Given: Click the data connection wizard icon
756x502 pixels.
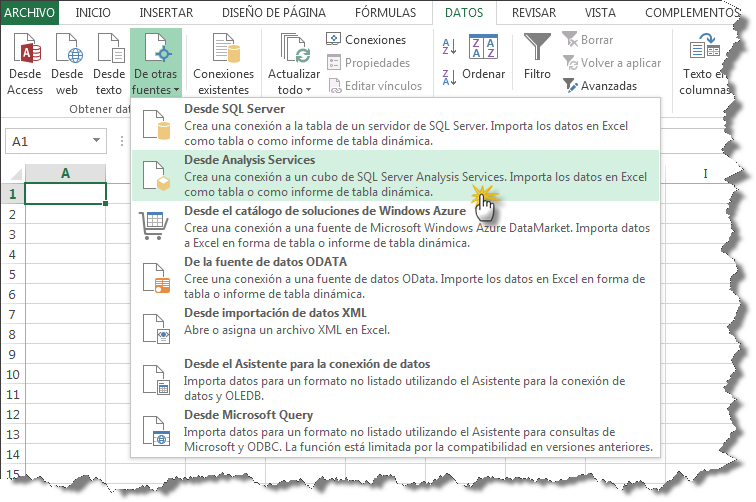Looking at the screenshot, I should tap(156, 380).
